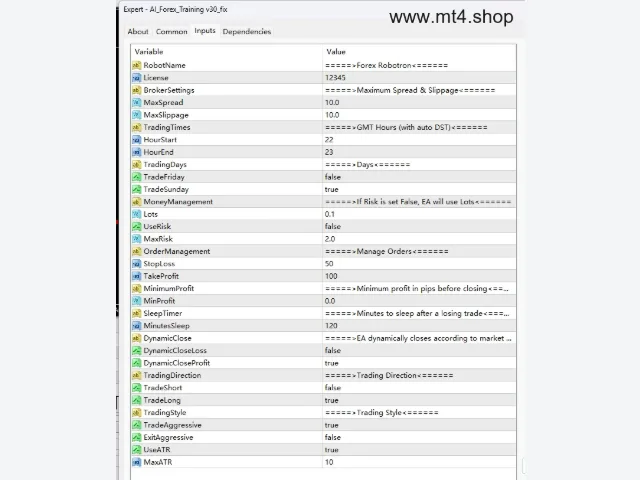Select the MaxSlippage value 10.0

[x=332, y=115]
